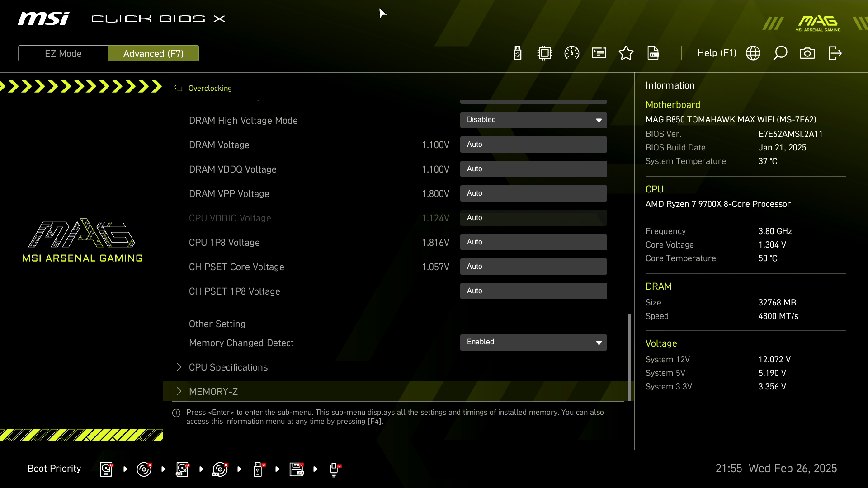Screen dimensions: 868x488
Task: Click the Overclocking breadcrumb navigation link
Action: (x=210, y=88)
